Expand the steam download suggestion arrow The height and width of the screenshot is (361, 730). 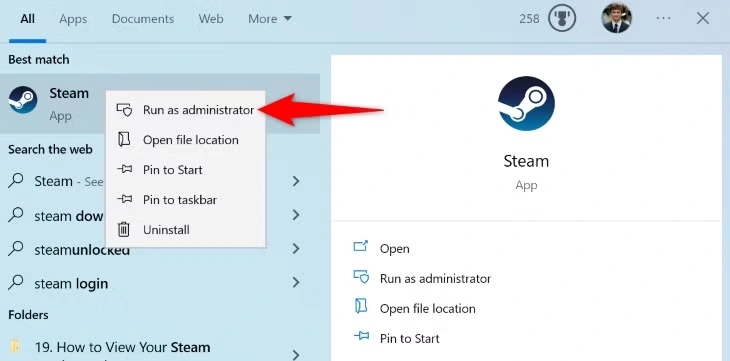click(x=296, y=215)
